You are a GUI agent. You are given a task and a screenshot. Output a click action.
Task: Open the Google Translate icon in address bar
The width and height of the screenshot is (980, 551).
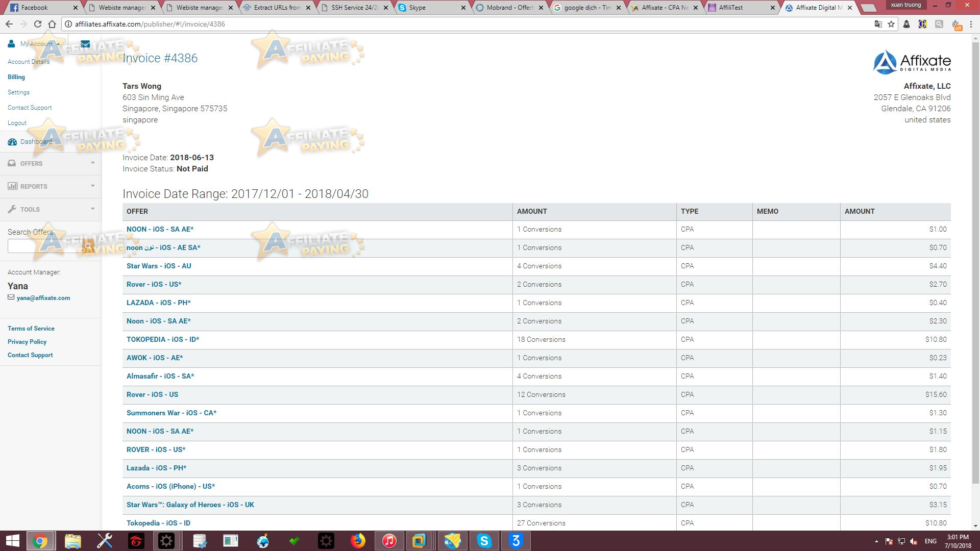tap(878, 24)
